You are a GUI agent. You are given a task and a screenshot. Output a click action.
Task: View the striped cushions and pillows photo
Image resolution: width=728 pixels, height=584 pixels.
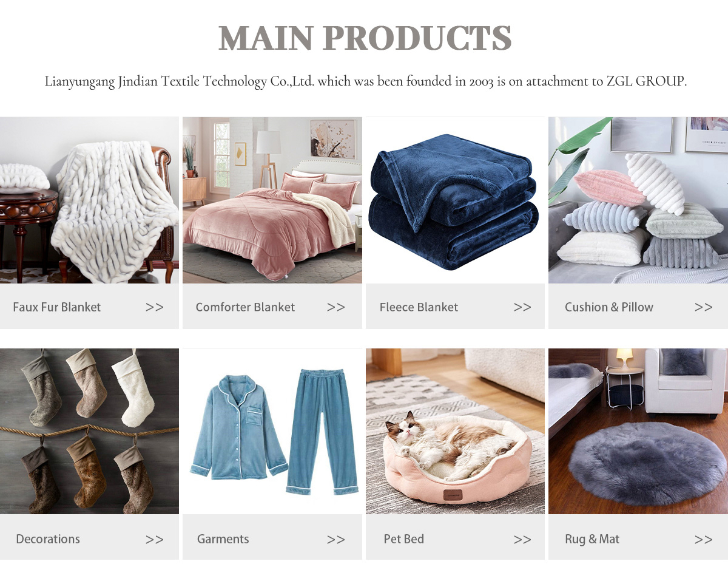pyautogui.click(x=638, y=200)
